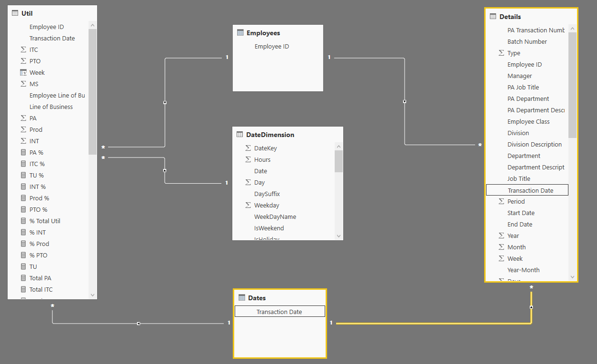Click the sigma icon beside Period in Details
The width and height of the screenshot is (597, 364).
(501, 201)
